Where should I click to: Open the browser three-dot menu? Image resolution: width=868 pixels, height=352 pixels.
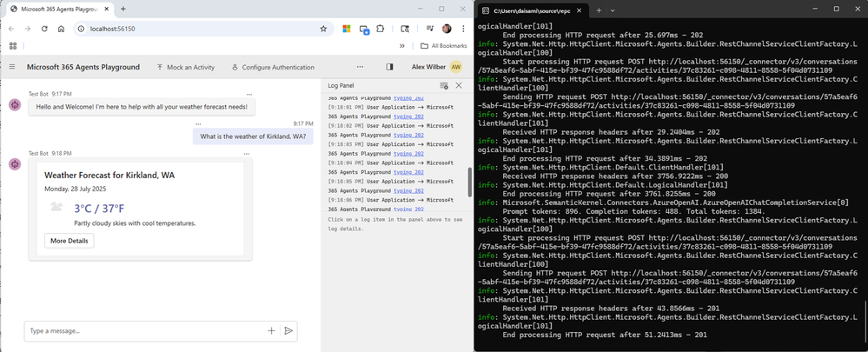pos(463,29)
